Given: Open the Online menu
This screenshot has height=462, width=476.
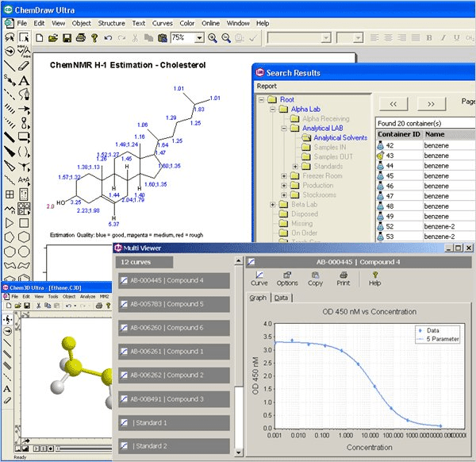Looking at the screenshot, I should pyautogui.click(x=211, y=23).
